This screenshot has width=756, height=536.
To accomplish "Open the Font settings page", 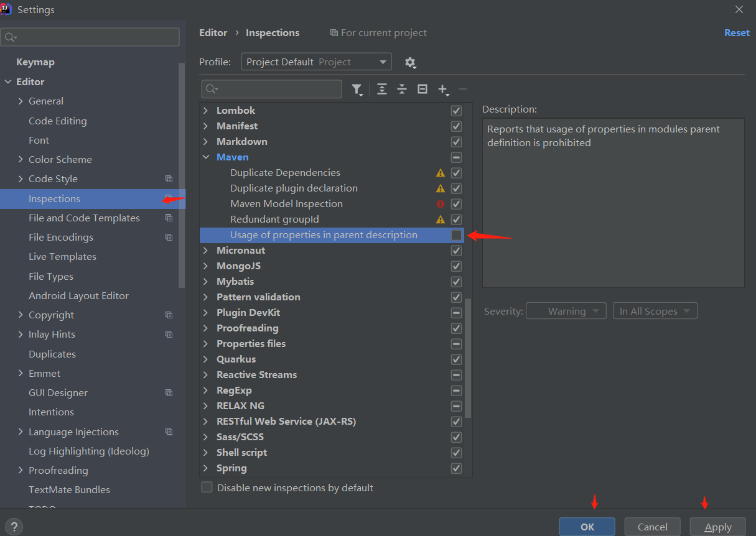I will pyautogui.click(x=39, y=141).
